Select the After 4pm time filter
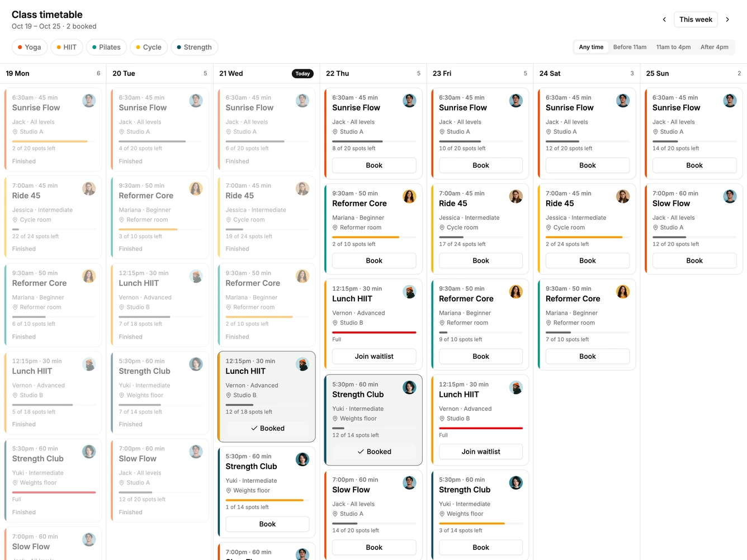This screenshot has width=747, height=560. point(714,47)
